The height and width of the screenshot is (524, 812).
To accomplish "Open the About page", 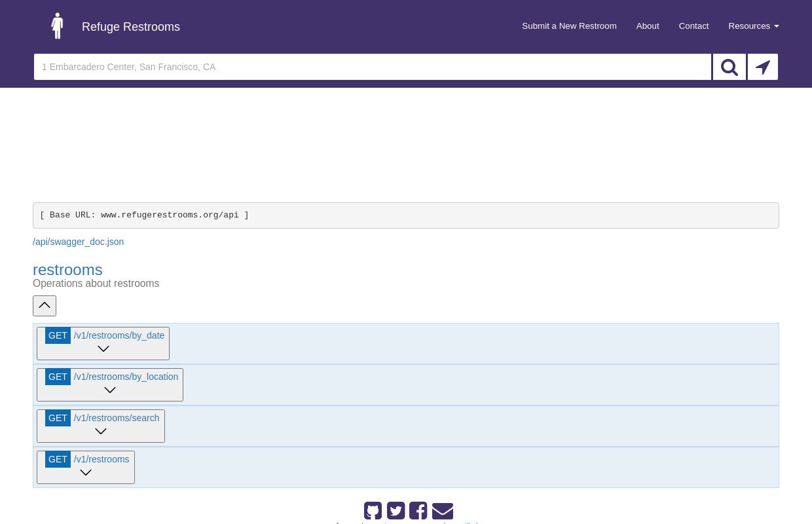I will [648, 26].
